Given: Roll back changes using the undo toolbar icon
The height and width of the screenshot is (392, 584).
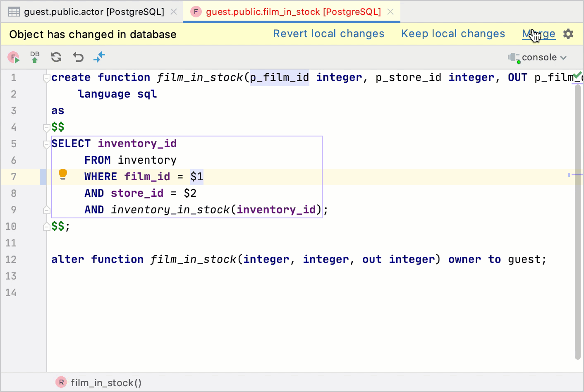Looking at the screenshot, I should point(78,57).
